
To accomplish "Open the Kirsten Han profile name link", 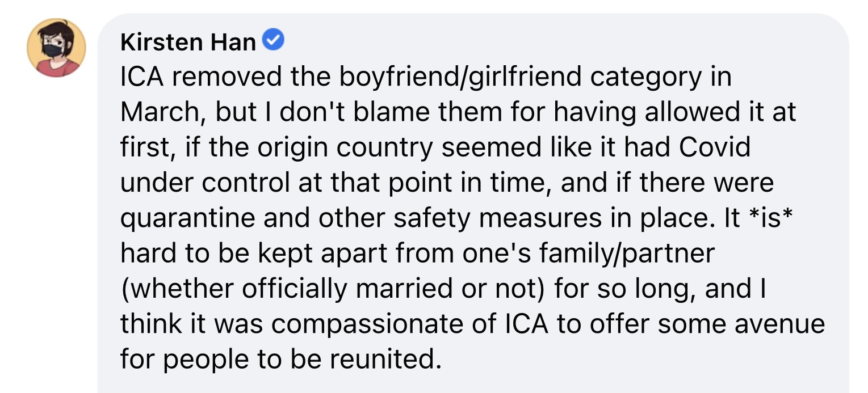I will (x=188, y=42).
